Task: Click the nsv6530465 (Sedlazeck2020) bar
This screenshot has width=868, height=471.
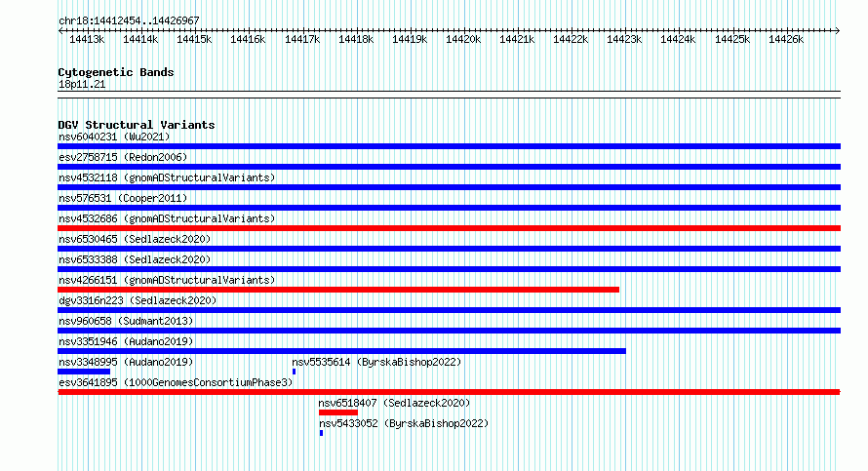Action: (x=449, y=249)
